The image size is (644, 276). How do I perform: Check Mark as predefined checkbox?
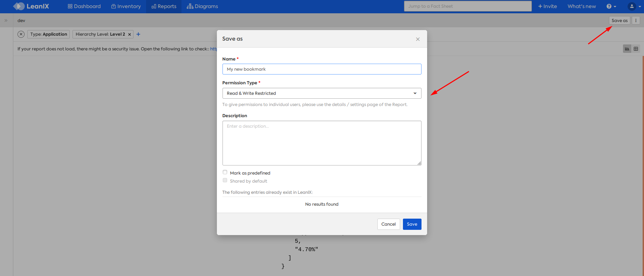point(225,172)
